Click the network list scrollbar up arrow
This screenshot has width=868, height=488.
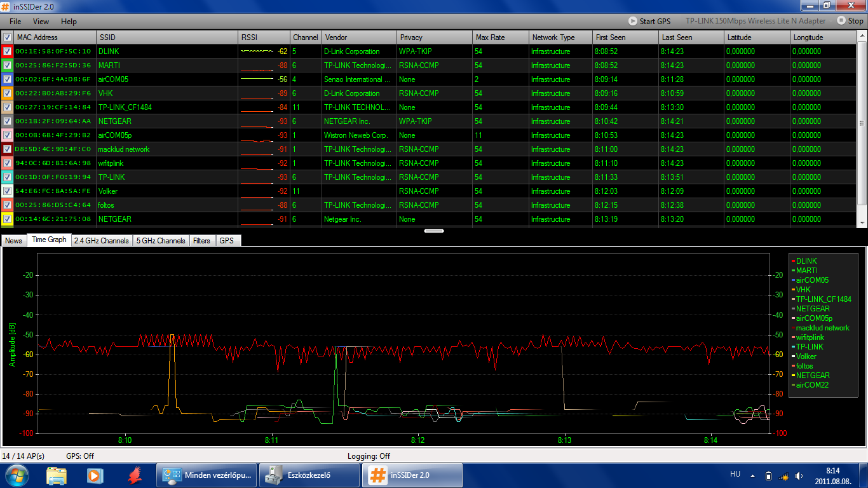tap(862, 36)
